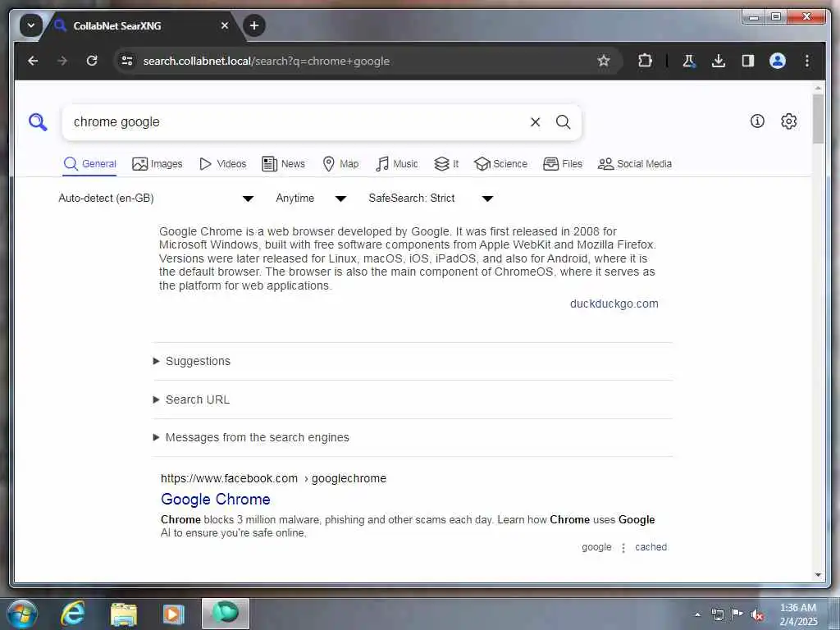The height and width of the screenshot is (630, 840).
Task: Show hidden tray icons arrow
Action: point(697,614)
